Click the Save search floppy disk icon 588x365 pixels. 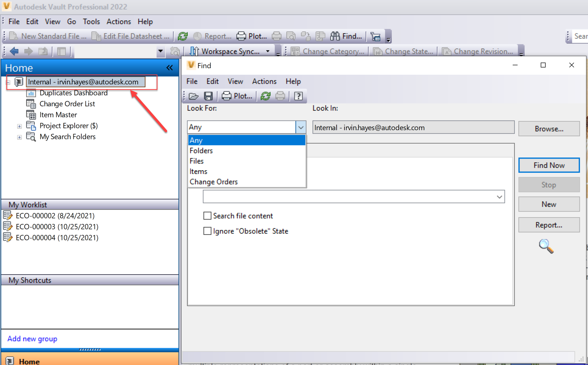click(x=208, y=96)
